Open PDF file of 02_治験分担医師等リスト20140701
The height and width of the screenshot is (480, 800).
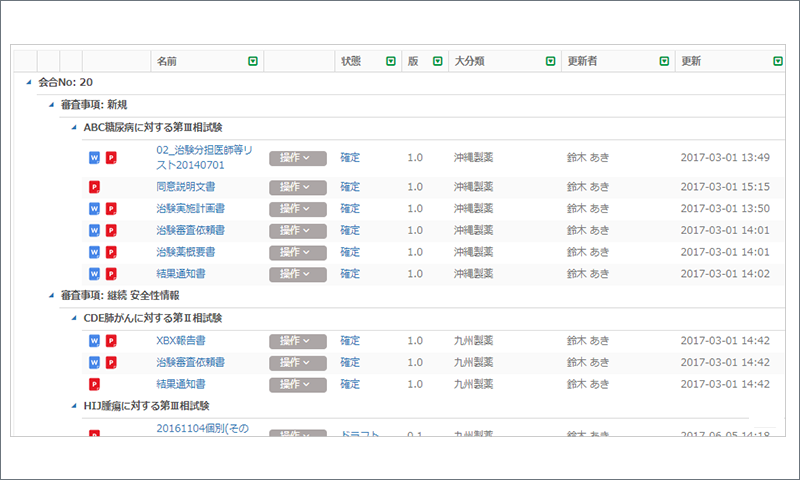point(111,158)
